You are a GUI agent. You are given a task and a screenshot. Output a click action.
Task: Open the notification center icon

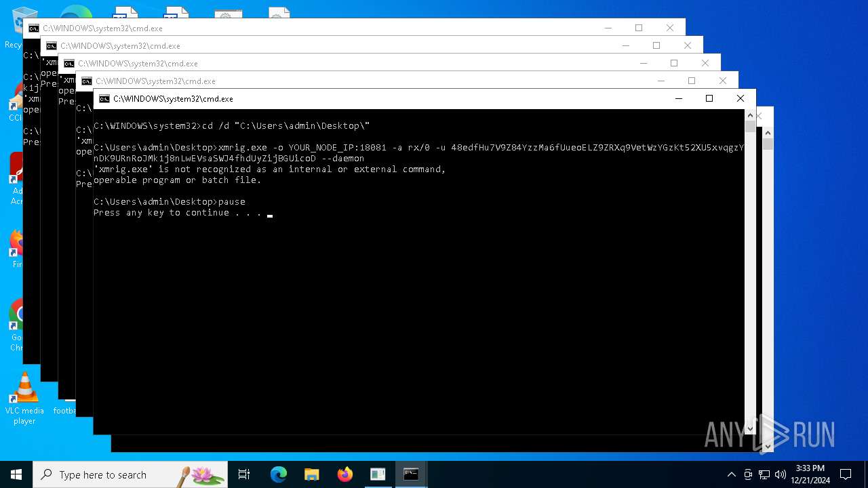coord(846,474)
